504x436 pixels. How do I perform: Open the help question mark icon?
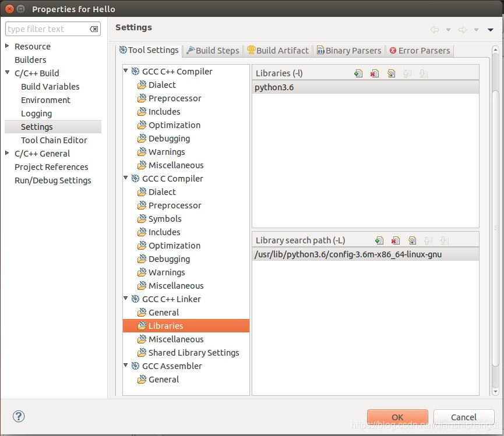(18, 417)
